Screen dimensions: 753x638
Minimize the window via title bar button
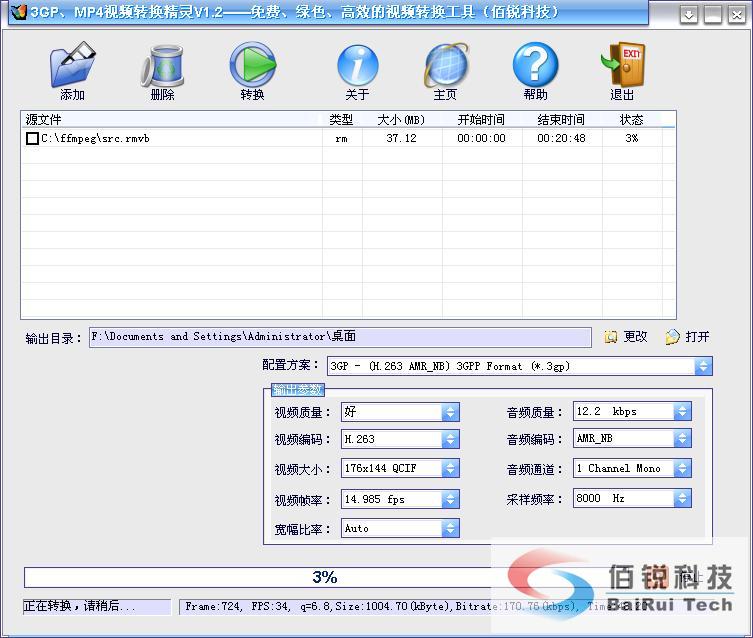(x=713, y=15)
